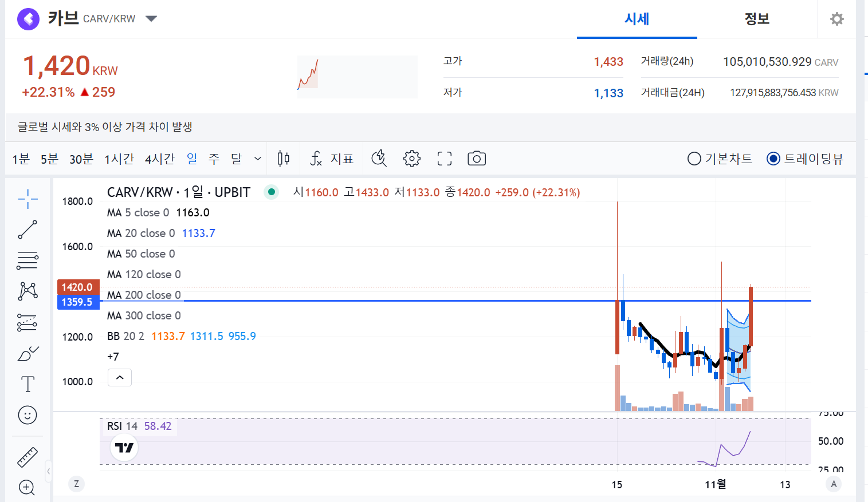Select the 4시간 interval
Image resolution: width=868 pixels, height=502 pixels.
tap(160, 159)
